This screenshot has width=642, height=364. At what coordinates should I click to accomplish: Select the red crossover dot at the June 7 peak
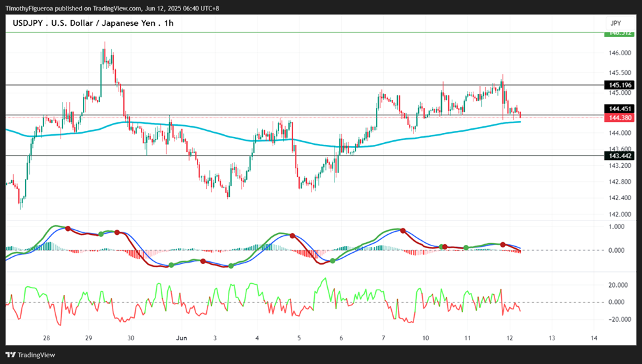[403, 231]
